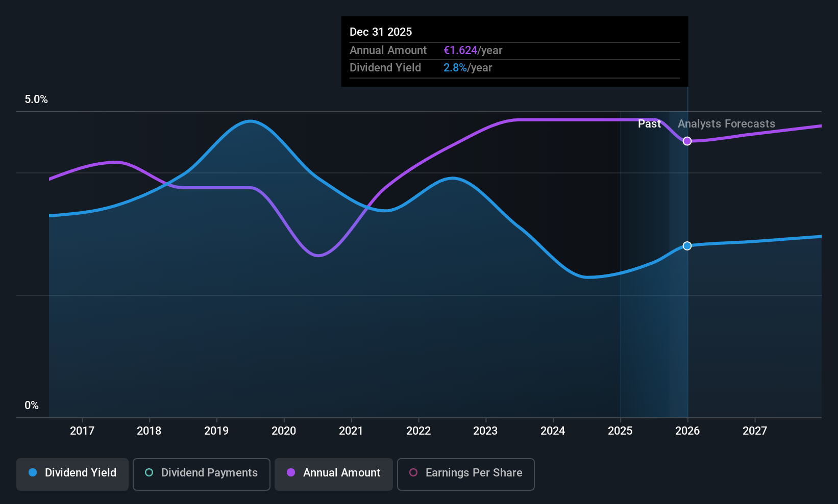
Task: Click the Earnings Per Share legend circle
Action: coord(413,473)
